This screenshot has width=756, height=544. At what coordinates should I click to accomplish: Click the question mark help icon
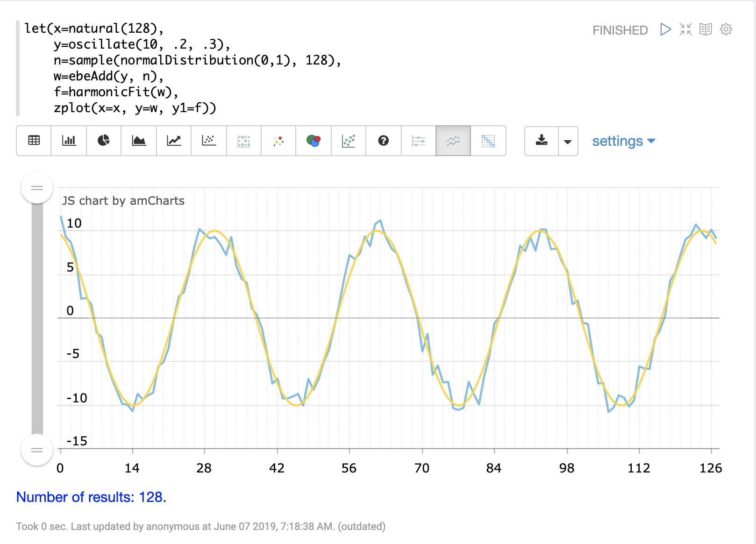[384, 141]
